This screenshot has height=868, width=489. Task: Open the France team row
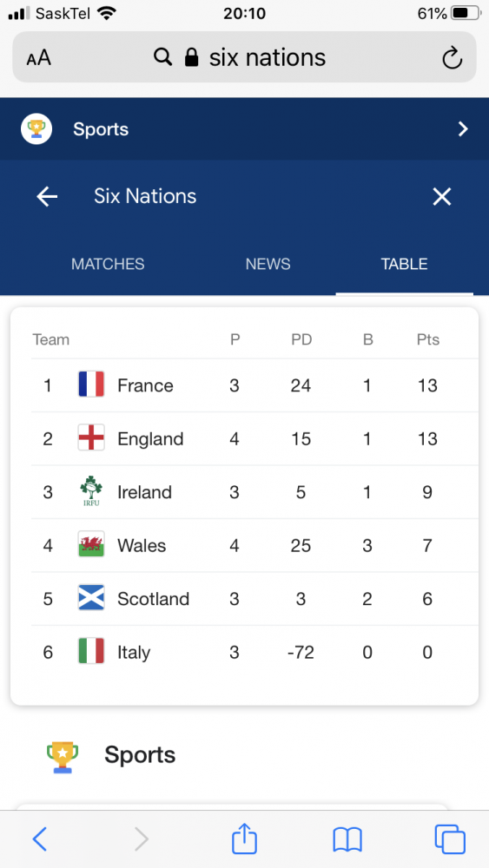point(244,385)
